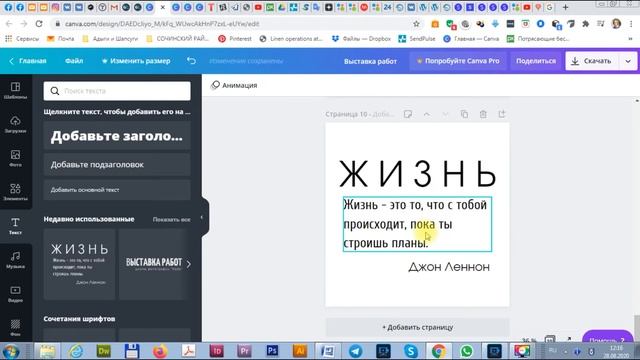
Task: Open the Видео sidebar tab
Action: 16,294
